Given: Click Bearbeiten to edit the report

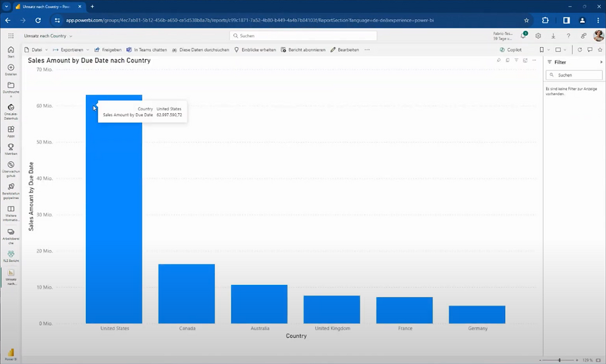Looking at the screenshot, I should [345, 50].
